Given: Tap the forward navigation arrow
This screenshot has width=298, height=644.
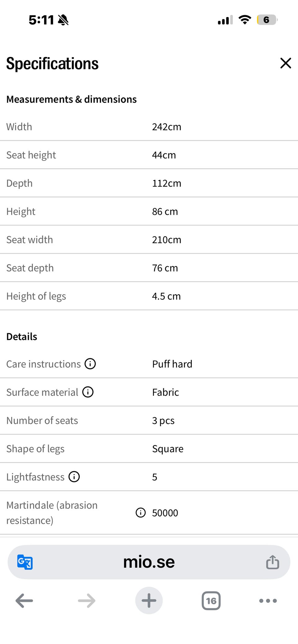Looking at the screenshot, I should click(87, 601).
